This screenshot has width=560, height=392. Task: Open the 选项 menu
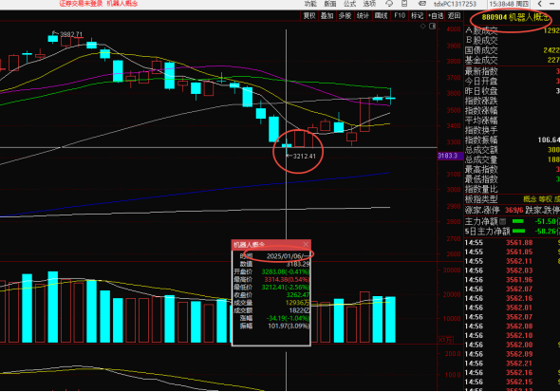click(369, 4)
